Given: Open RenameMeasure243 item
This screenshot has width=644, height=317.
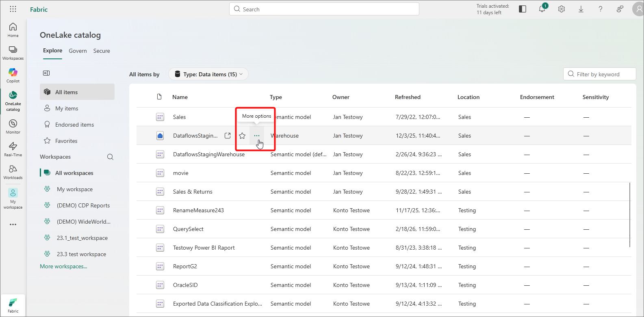Looking at the screenshot, I should (x=198, y=210).
